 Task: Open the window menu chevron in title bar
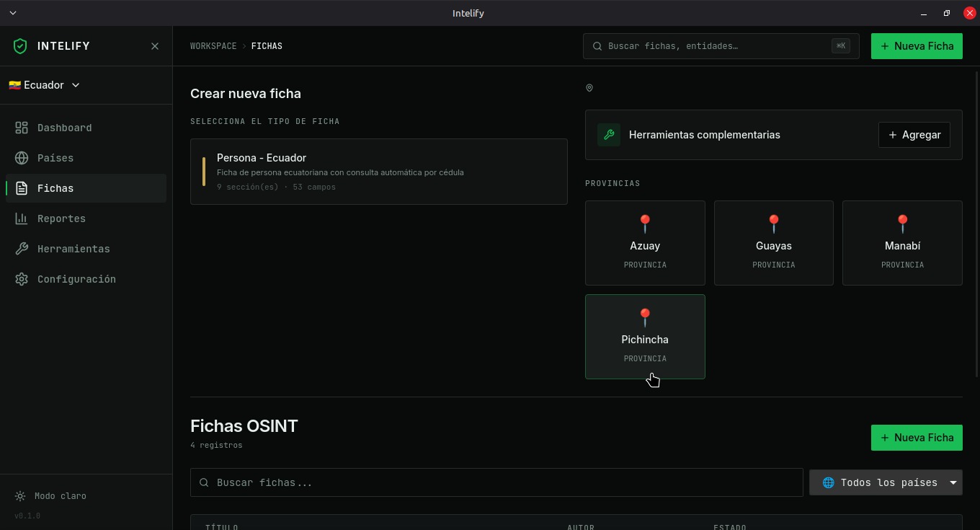(x=12, y=13)
